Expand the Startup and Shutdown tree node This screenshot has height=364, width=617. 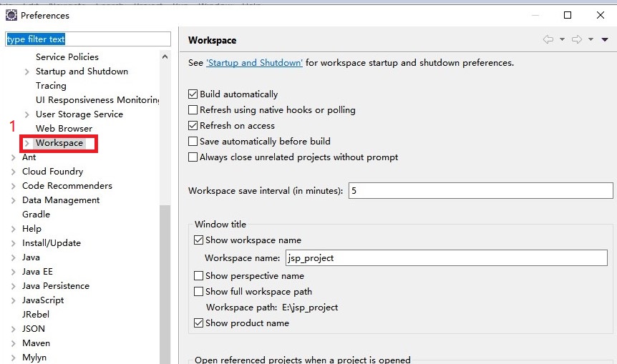pyautogui.click(x=26, y=72)
